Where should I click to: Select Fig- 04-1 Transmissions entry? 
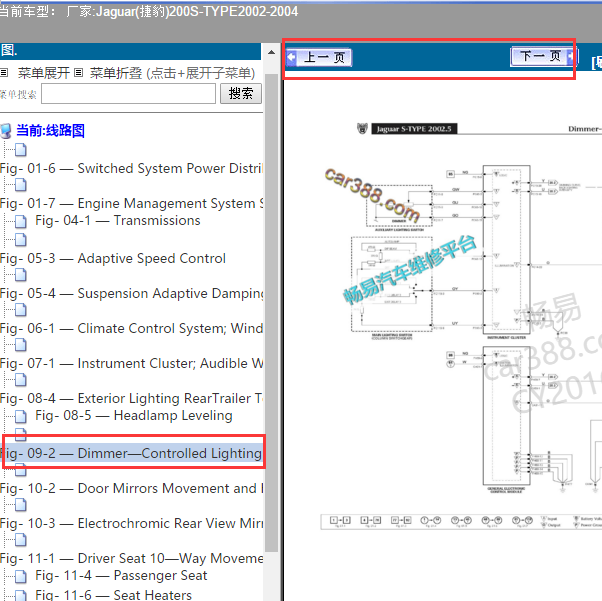[118, 220]
